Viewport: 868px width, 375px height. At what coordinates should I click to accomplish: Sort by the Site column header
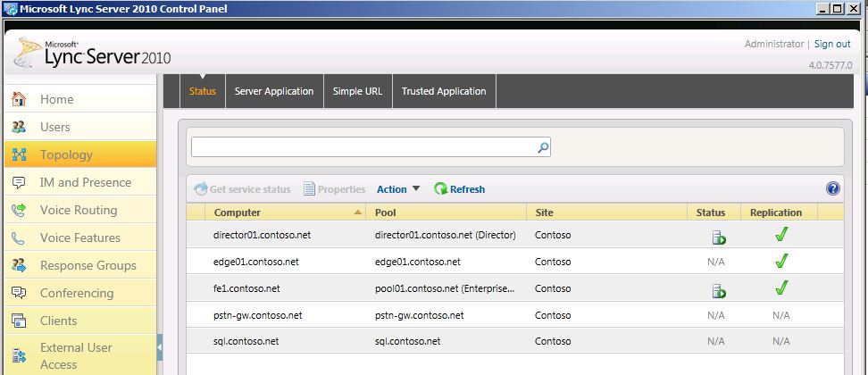pyautogui.click(x=606, y=212)
